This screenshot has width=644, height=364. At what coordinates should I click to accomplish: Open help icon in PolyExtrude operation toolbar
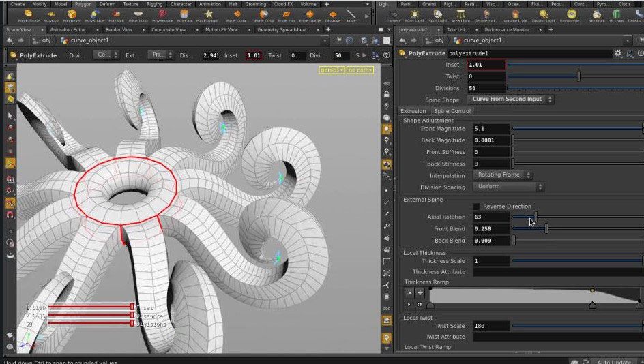tap(387, 55)
